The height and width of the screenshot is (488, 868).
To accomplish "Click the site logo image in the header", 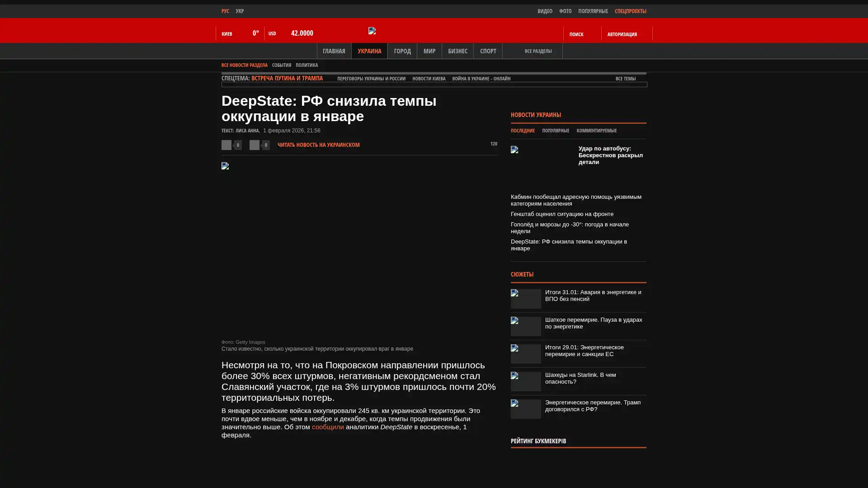I will click(372, 31).
